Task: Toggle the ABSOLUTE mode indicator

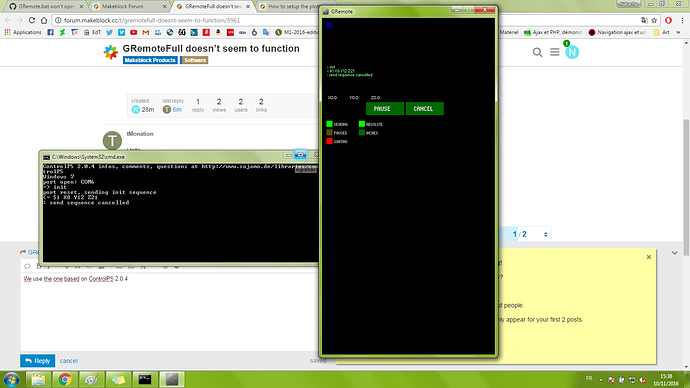Action: click(x=362, y=124)
